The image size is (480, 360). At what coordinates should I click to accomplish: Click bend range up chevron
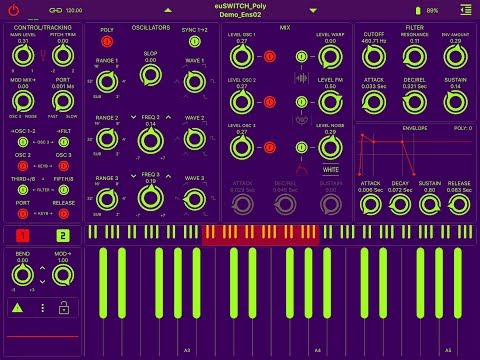pos(43,268)
